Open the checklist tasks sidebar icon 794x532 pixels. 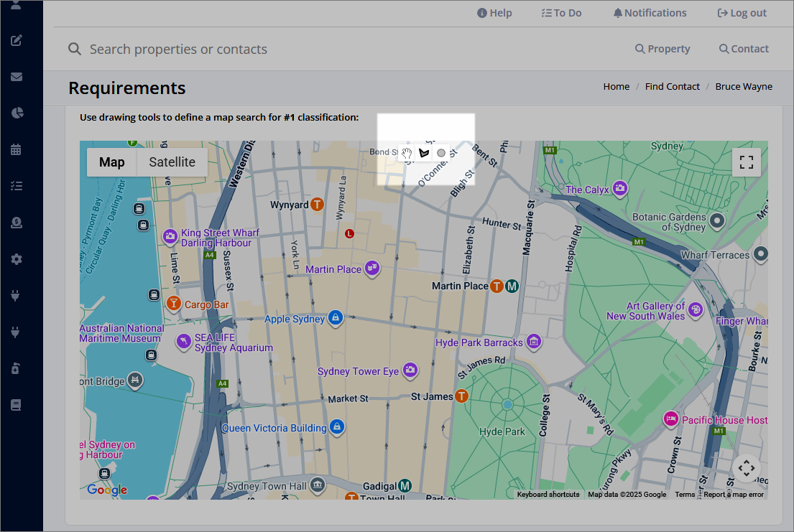(x=17, y=186)
